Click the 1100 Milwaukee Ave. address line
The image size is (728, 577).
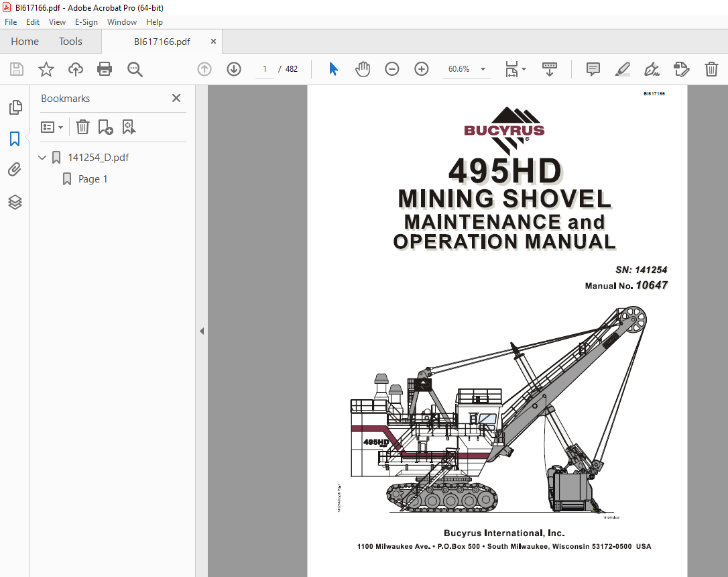503,546
